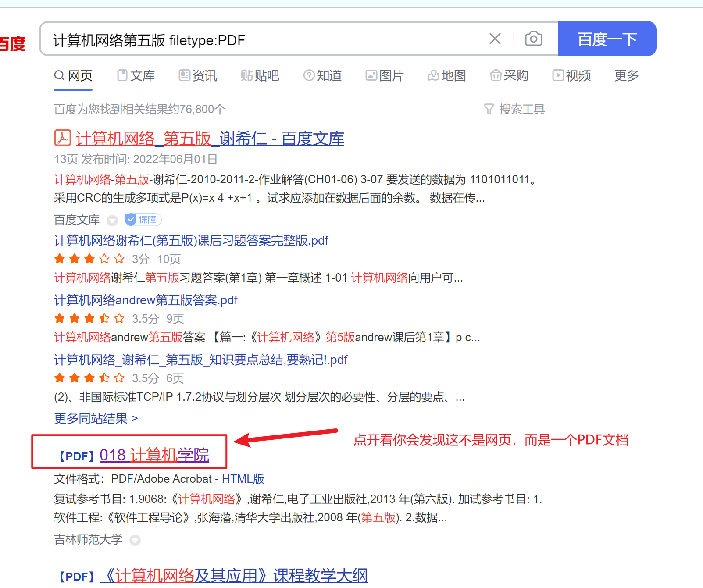Expand dropdown arrow next to 吉林师范大学
The width and height of the screenshot is (703, 588).
pos(135,540)
